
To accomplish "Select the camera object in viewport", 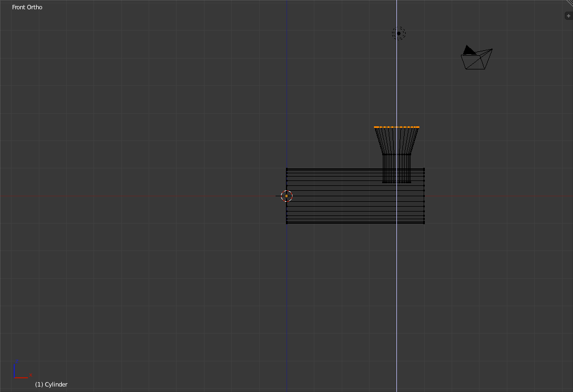I will click(x=477, y=57).
